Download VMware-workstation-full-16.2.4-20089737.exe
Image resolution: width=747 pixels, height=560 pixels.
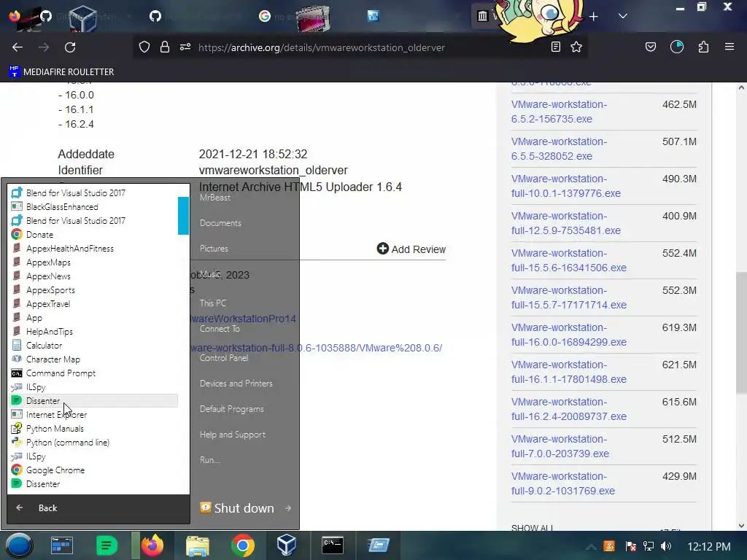(569, 408)
